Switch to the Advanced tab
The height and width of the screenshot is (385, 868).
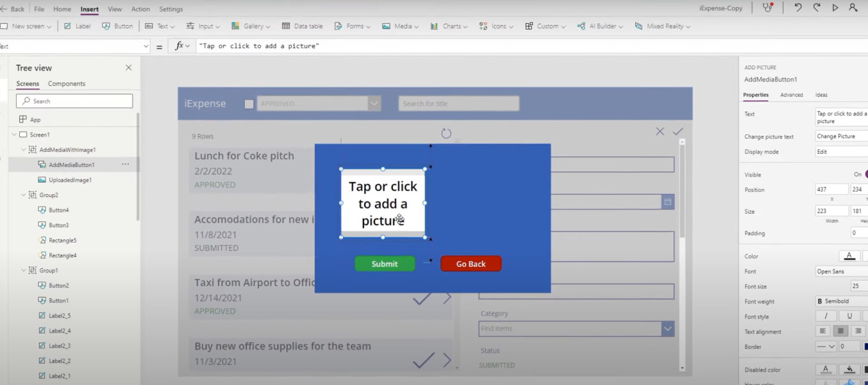(791, 95)
